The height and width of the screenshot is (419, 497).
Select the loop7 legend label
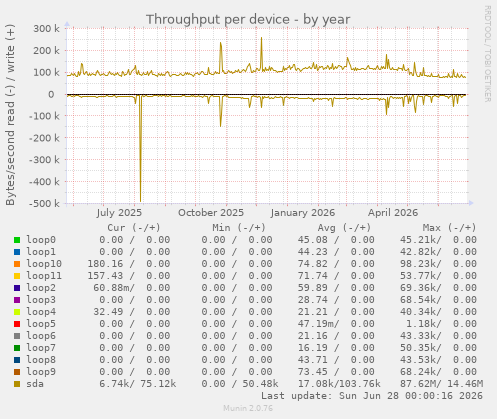pyautogui.click(x=41, y=348)
